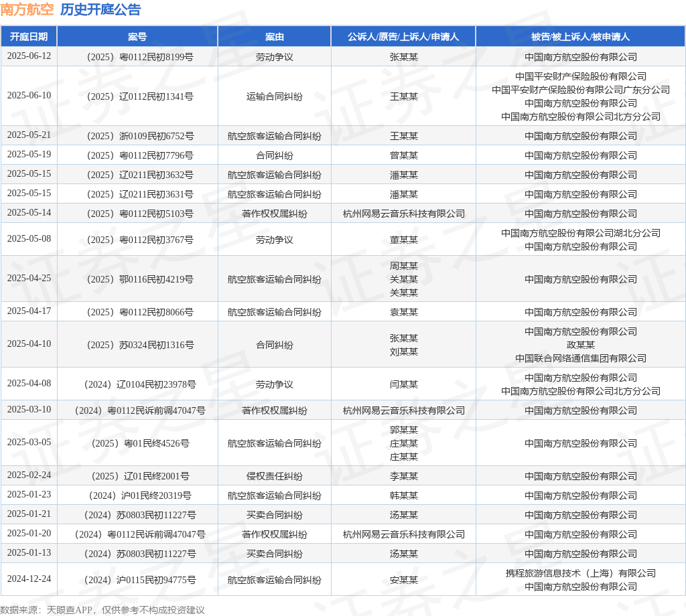Click defendant 中国平安财产保险股份有限公司广东分公司

click(x=581, y=90)
